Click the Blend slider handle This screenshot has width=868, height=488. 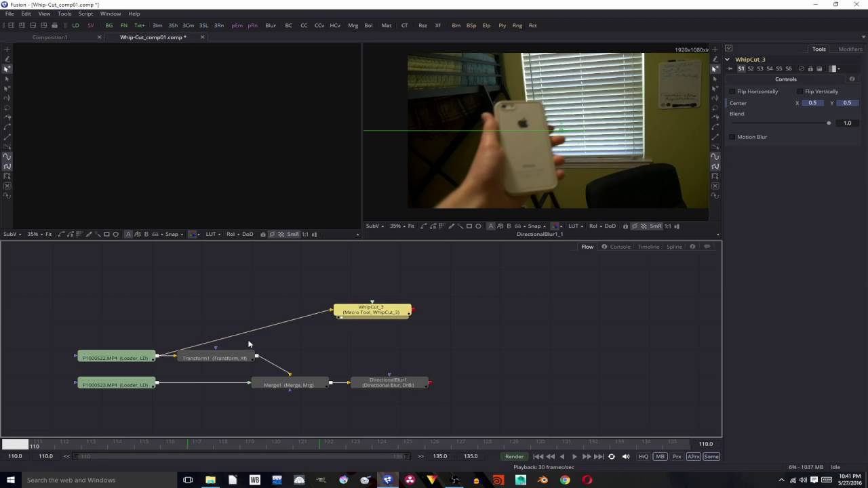[829, 123]
